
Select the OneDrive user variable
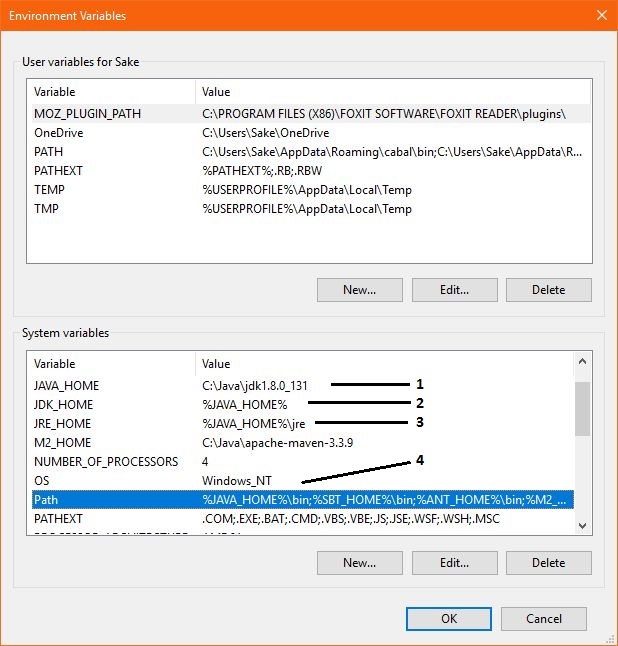(311, 133)
